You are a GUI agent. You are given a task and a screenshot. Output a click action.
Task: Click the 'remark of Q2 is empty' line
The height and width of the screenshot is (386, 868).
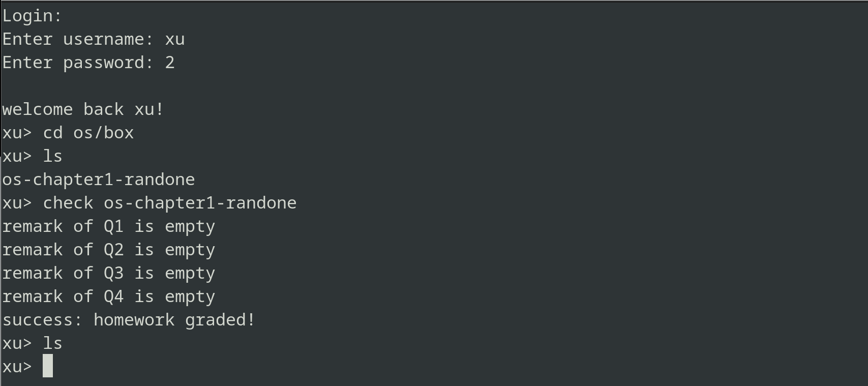109,250
